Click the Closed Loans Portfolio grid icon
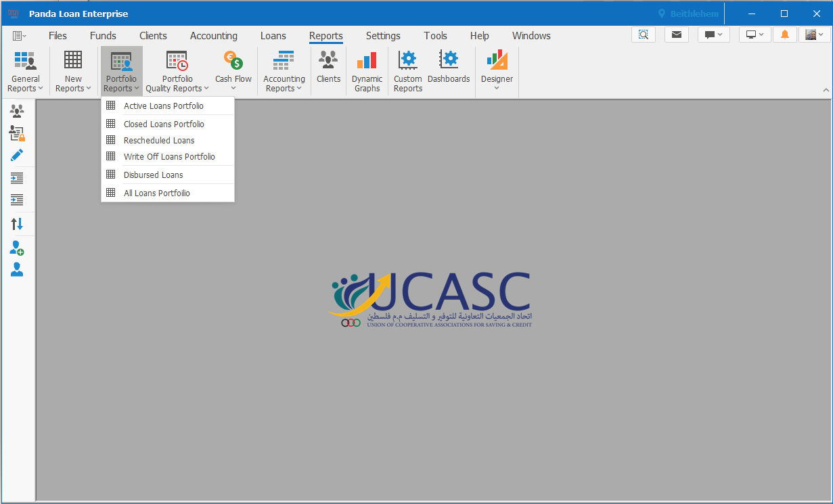This screenshot has width=833, height=504. 111,124
